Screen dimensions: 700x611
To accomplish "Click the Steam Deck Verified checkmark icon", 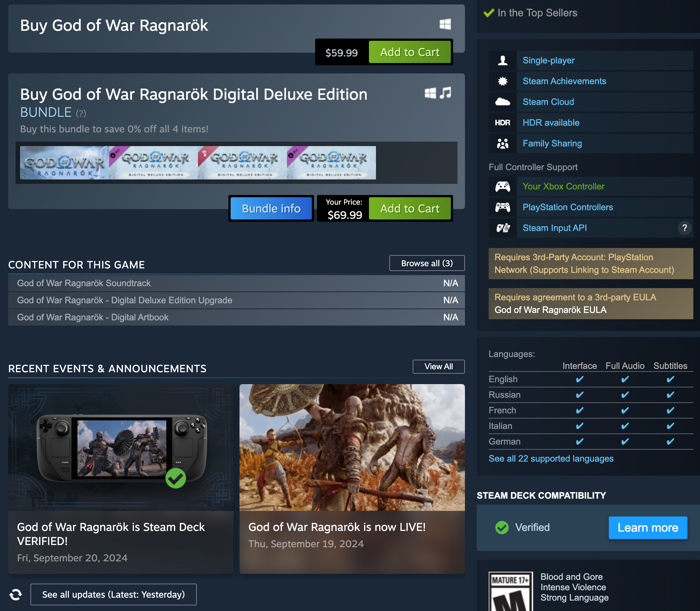I will click(502, 528).
